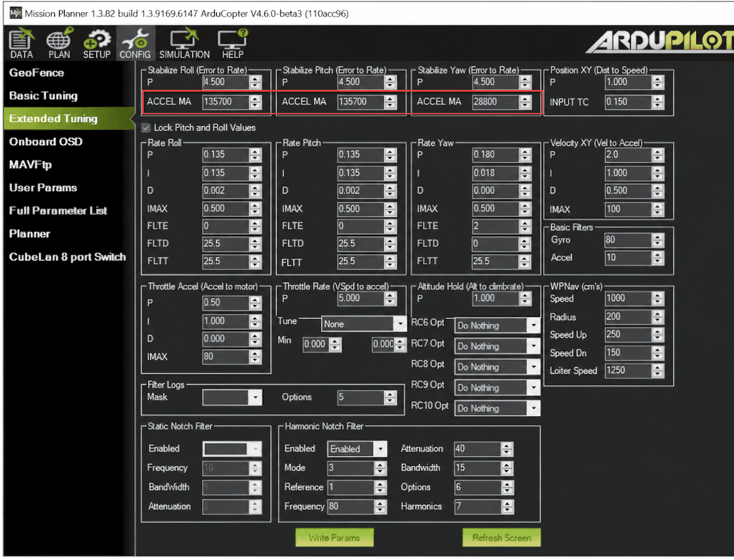Open Harmonic Notch Filter Enabled dropdown
734x560 pixels.
pos(357,449)
